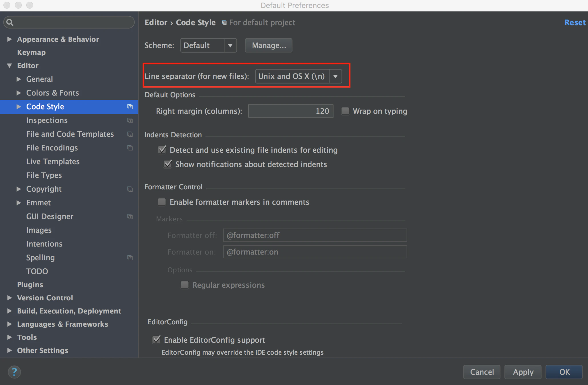Viewport: 588px width, 385px height.
Task: Open Live Templates settings
Action: click(53, 161)
